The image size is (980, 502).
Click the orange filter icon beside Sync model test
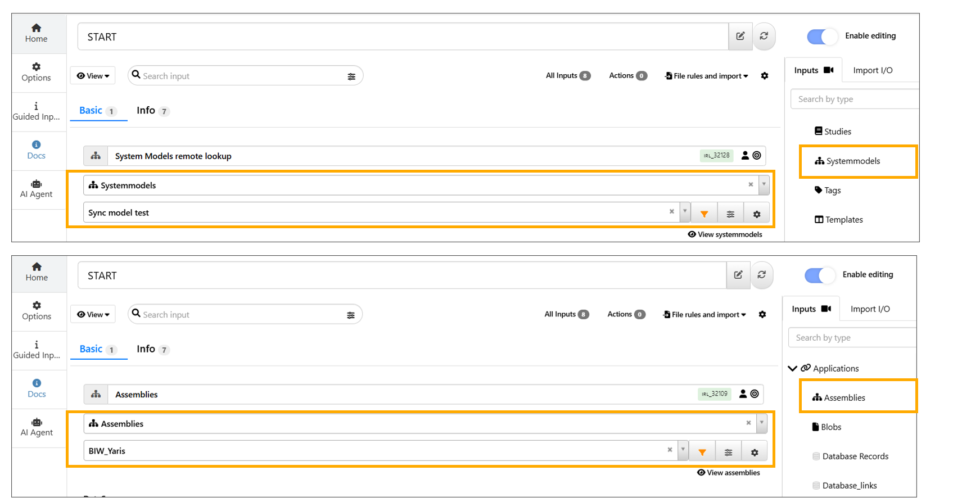[x=704, y=214]
